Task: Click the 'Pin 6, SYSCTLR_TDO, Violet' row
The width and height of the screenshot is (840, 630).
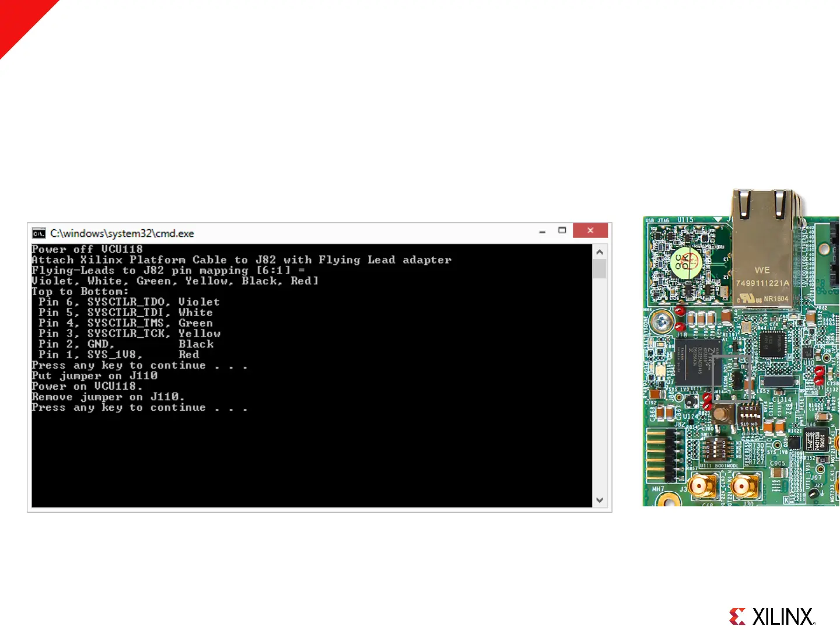Action: (x=129, y=302)
